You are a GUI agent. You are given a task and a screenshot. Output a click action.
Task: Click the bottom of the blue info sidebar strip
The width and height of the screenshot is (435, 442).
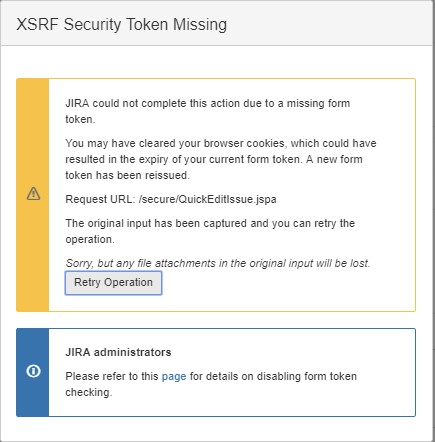(x=33, y=407)
